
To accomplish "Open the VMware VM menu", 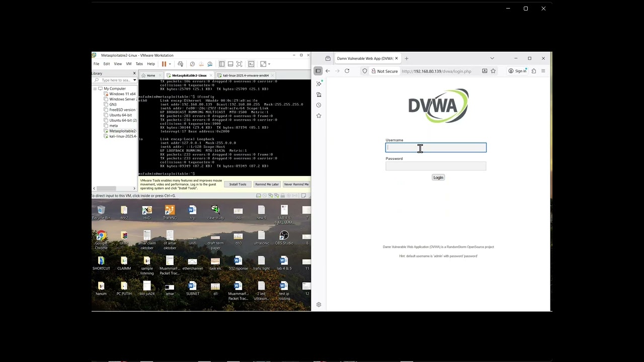I will [x=129, y=64].
